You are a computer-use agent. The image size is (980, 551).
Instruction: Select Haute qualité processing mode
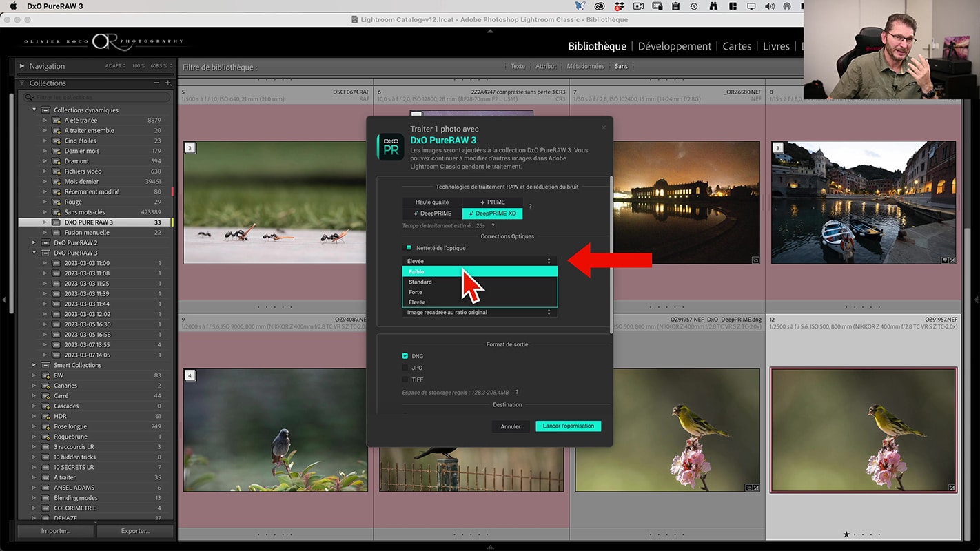coord(432,202)
